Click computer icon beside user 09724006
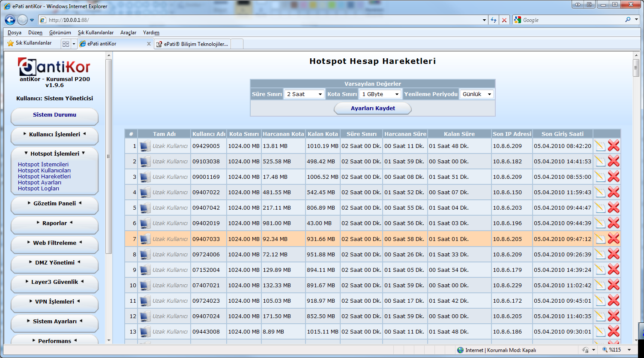Viewport: 644px width, 358px height. click(145, 254)
